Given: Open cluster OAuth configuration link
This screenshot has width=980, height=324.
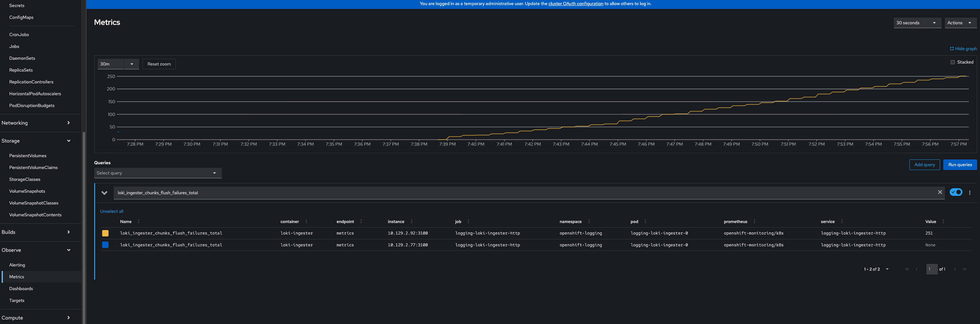Looking at the screenshot, I should click(x=576, y=4).
